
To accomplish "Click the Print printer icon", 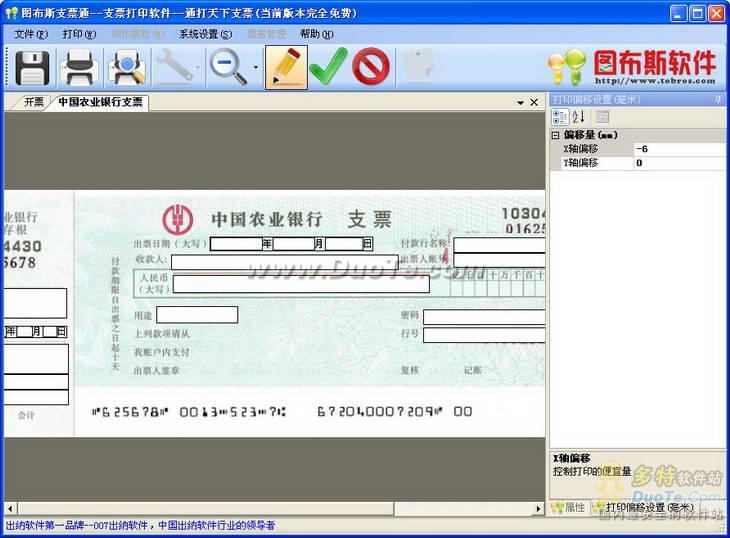I will [x=80, y=68].
